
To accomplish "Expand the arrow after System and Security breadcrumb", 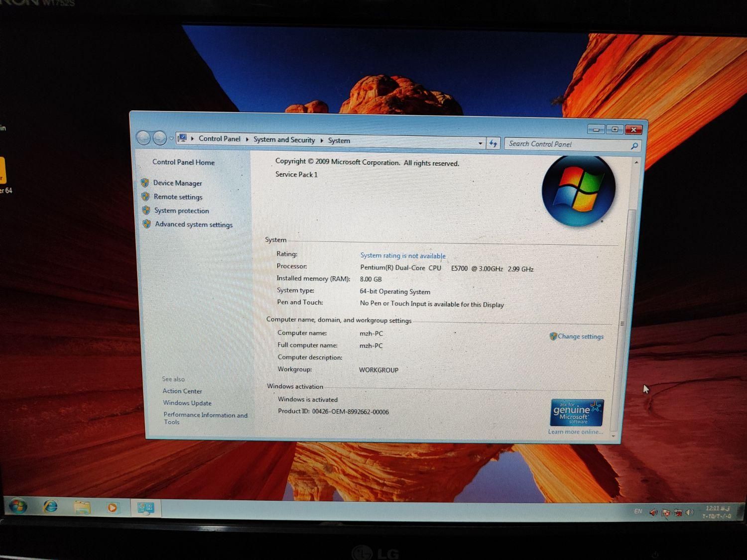I will pos(322,140).
